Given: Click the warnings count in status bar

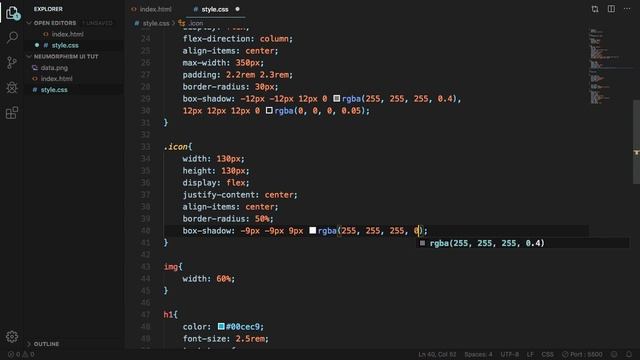Looking at the screenshot, I should [x=29, y=354].
